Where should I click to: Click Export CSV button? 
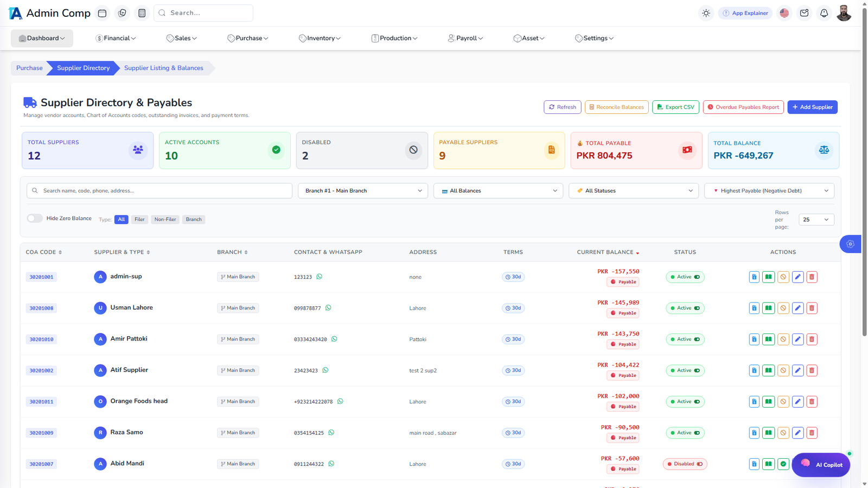(x=675, y=107)
